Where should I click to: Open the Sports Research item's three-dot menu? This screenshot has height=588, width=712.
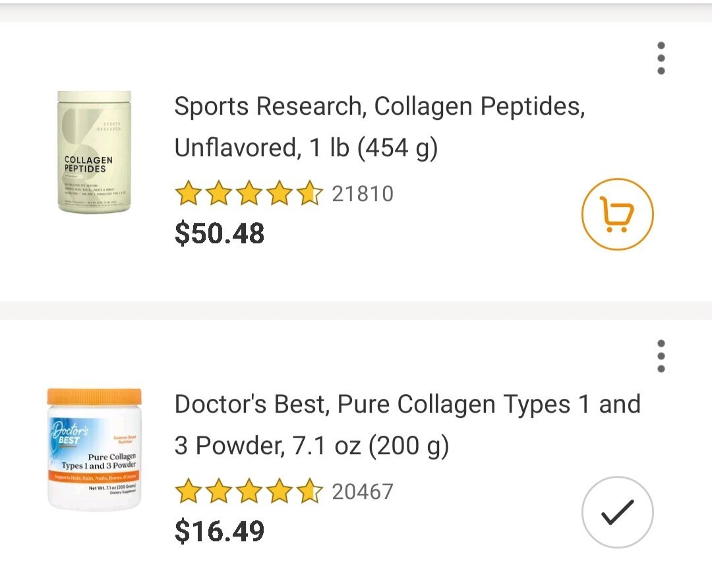(x=661, y=59)
